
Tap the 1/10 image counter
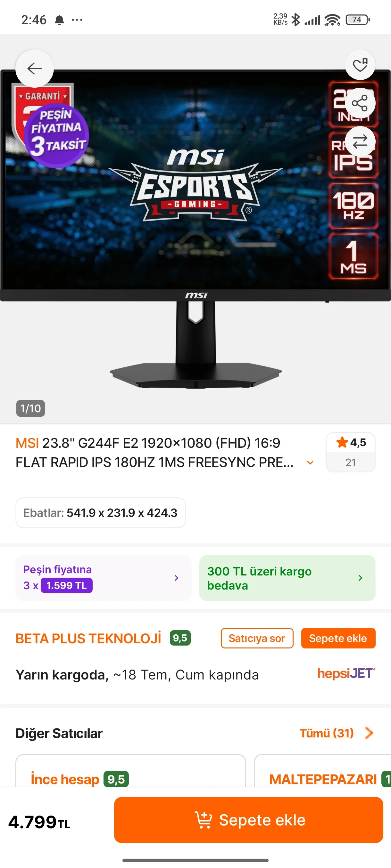(30, 408)
